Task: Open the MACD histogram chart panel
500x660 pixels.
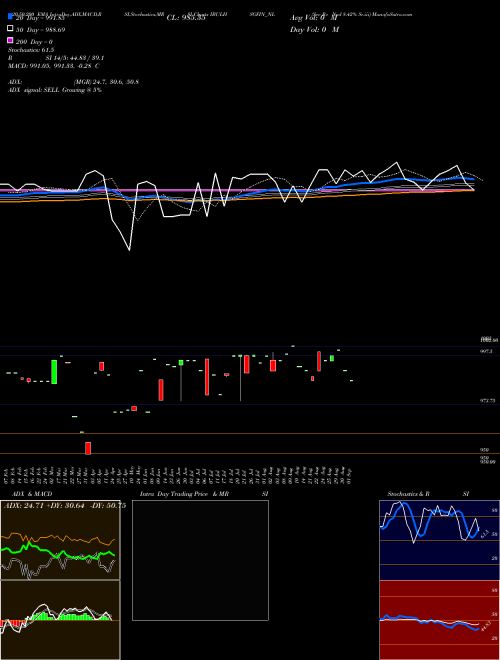Action: click(x=60, y=620)
